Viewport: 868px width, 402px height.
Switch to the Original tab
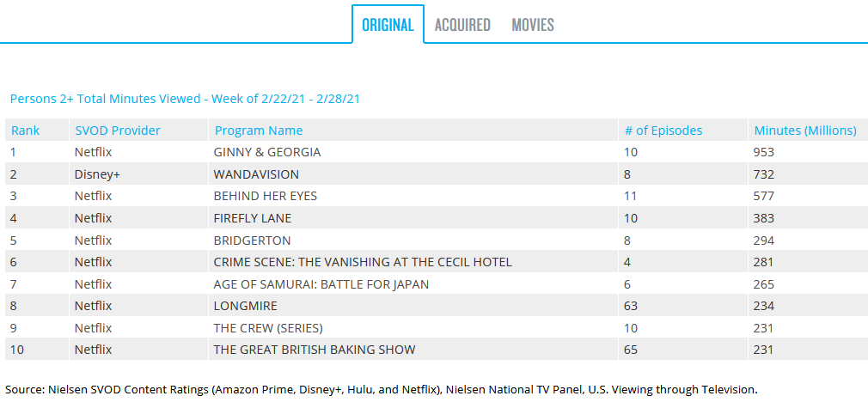coord(388,25)
